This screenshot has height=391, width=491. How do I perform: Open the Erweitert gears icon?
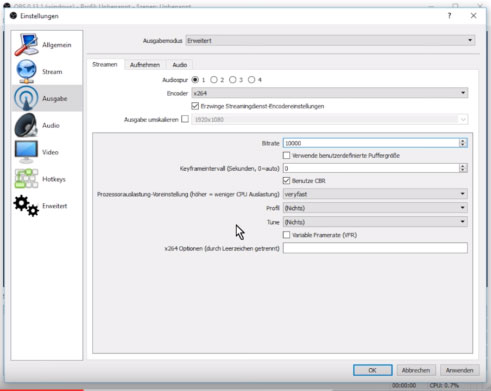click(26, 206)
